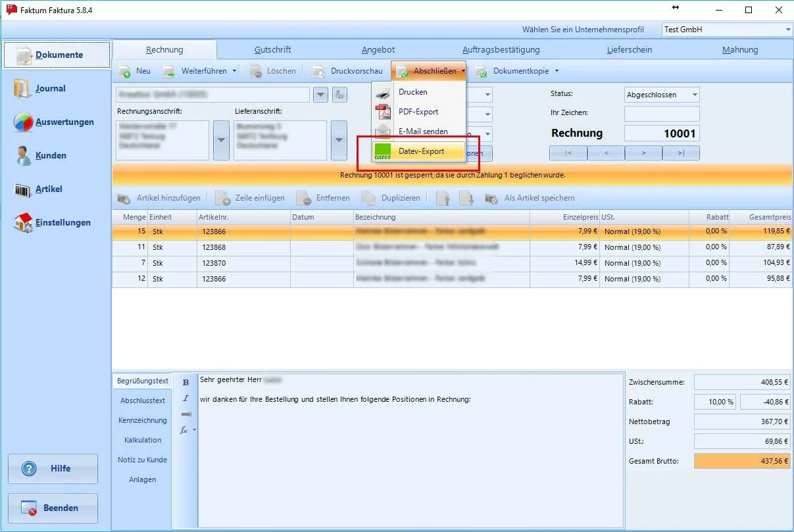
Task: Click the indent icon below italic
Action: point(186,414)
